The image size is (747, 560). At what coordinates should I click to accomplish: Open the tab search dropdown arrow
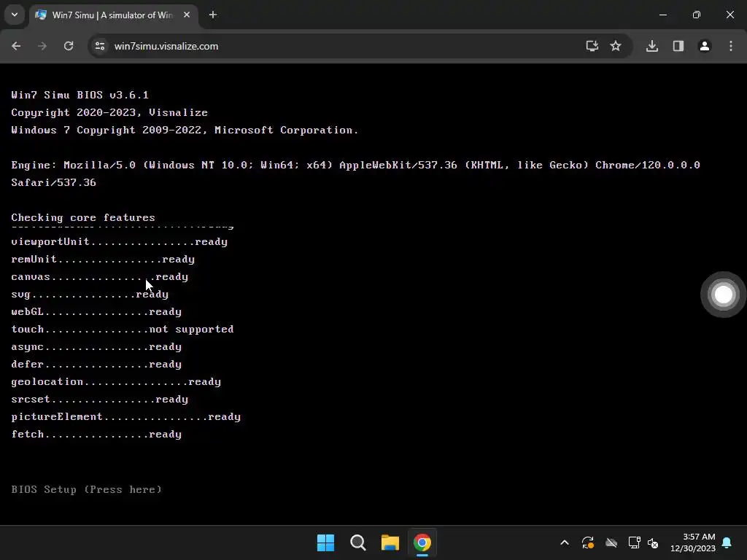click(x=15, y=15)
